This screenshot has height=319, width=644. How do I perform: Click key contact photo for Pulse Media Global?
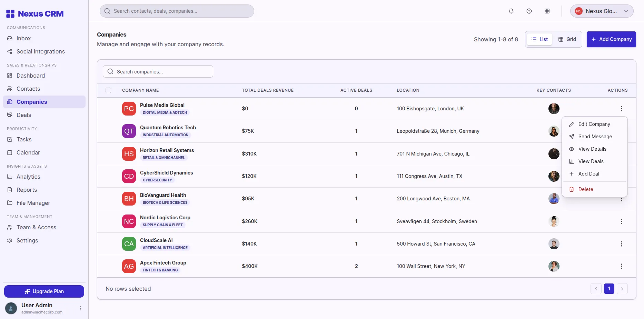click(554, 109)
